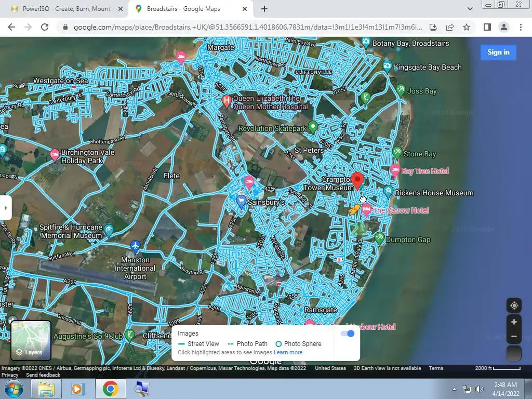Open Windows Start menu
The width and height of the screenshot is (532, 399).
pos(14,389)
